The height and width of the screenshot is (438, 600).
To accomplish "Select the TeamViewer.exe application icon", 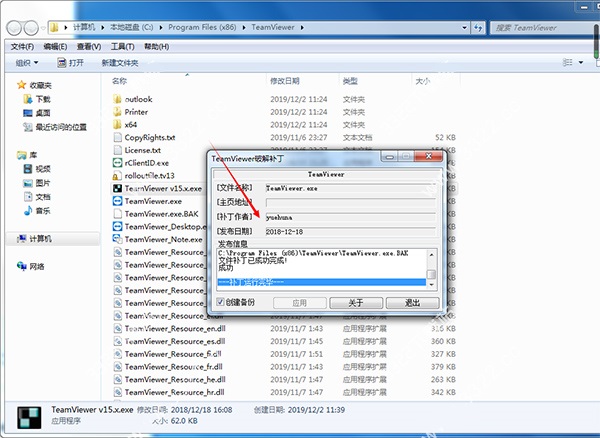I will click(117, 201).
